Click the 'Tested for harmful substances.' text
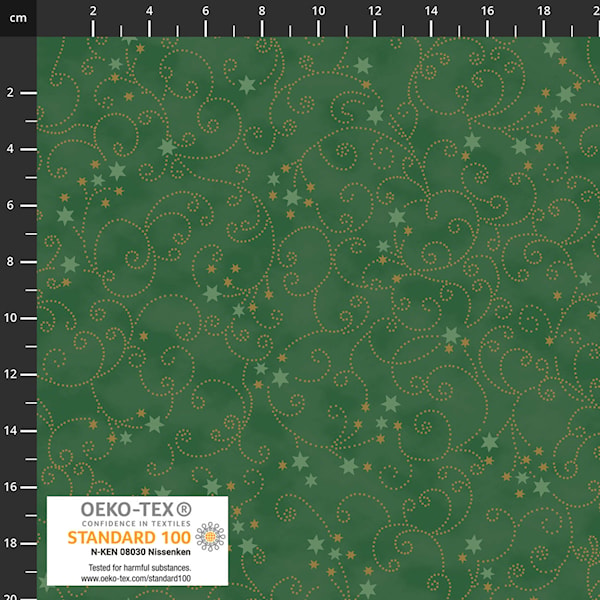This screenshot has height=600, width=600. [x=140, y=567]
